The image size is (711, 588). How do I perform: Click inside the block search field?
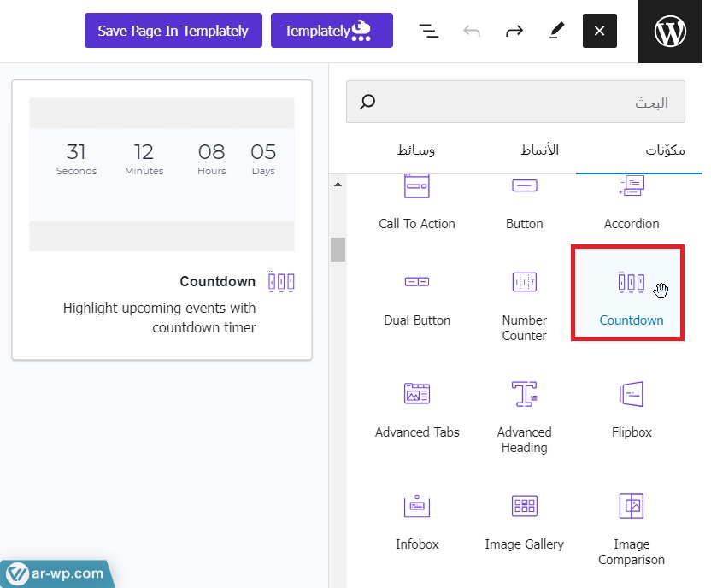[x=515, y=103]
